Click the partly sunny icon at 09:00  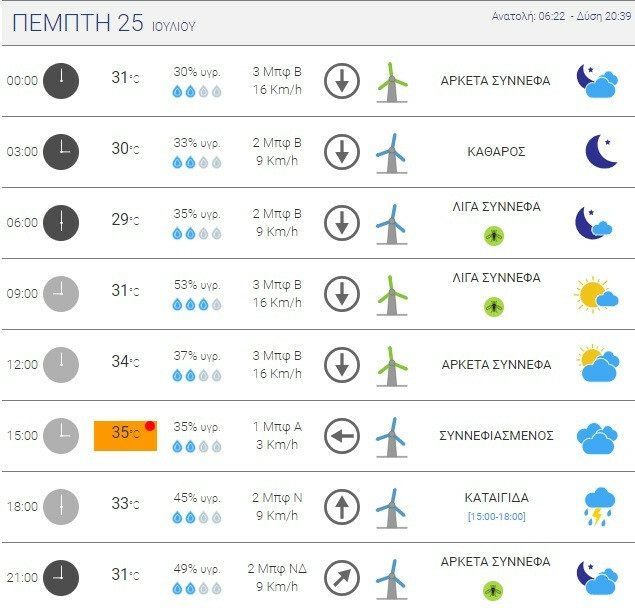tap(596, 295)
